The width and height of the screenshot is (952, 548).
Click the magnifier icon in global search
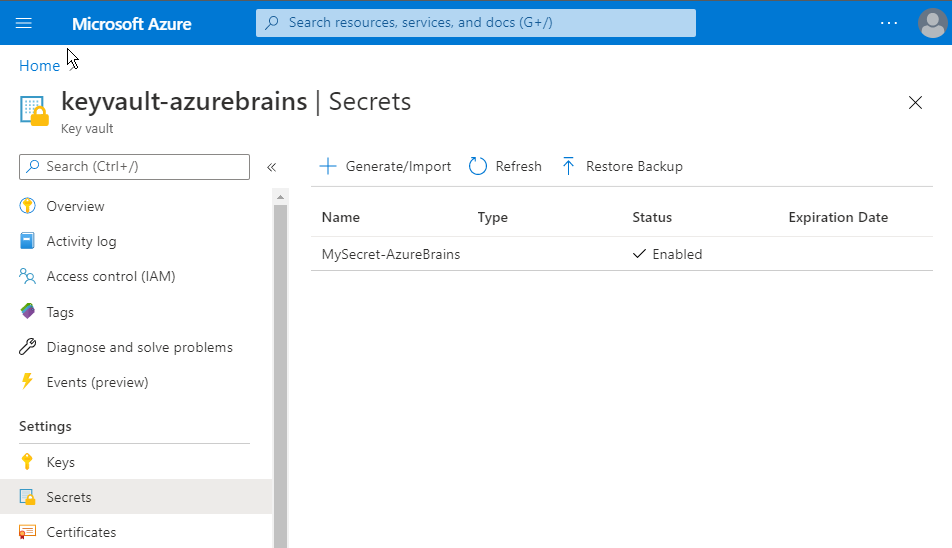pos(273,23)
